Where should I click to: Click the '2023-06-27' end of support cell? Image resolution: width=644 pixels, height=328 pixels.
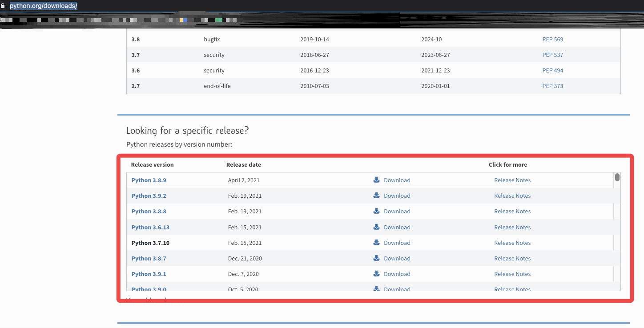pyautogui.click(x=435, y=55)
